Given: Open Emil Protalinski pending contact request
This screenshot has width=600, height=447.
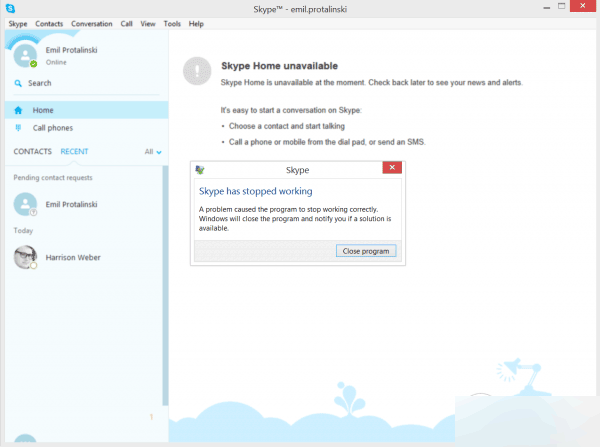Looking at the screenshot, I should tap(84, 204).
